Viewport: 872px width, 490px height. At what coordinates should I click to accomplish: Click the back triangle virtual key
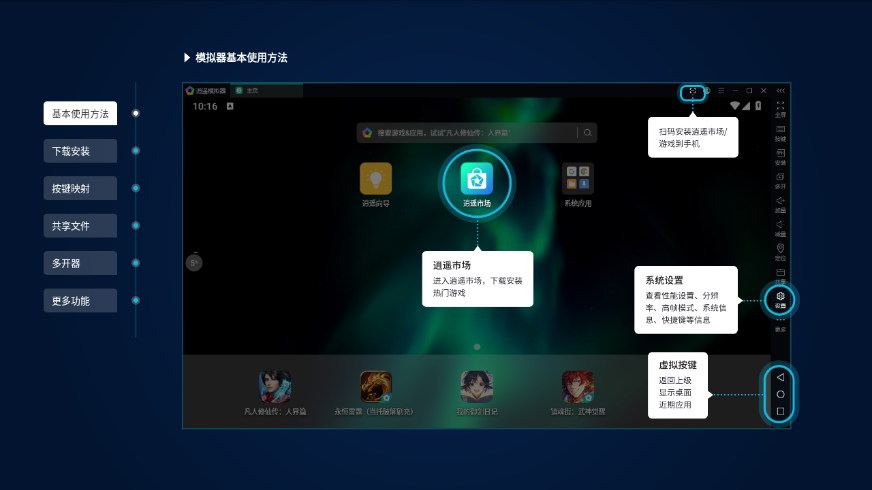click(780, 377)
